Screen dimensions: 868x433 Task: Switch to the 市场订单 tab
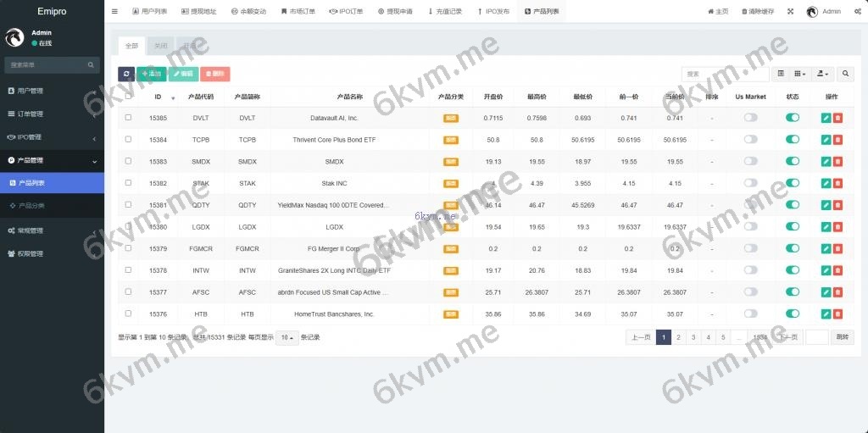click(x=298, y=12)
